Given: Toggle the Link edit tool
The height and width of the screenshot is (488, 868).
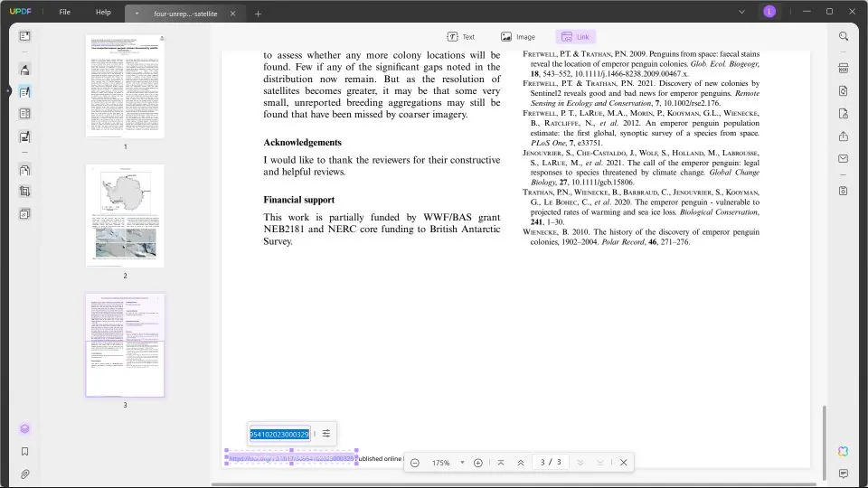Looking at the screenshot, I should pyautogui.click(x=575, y=36).
